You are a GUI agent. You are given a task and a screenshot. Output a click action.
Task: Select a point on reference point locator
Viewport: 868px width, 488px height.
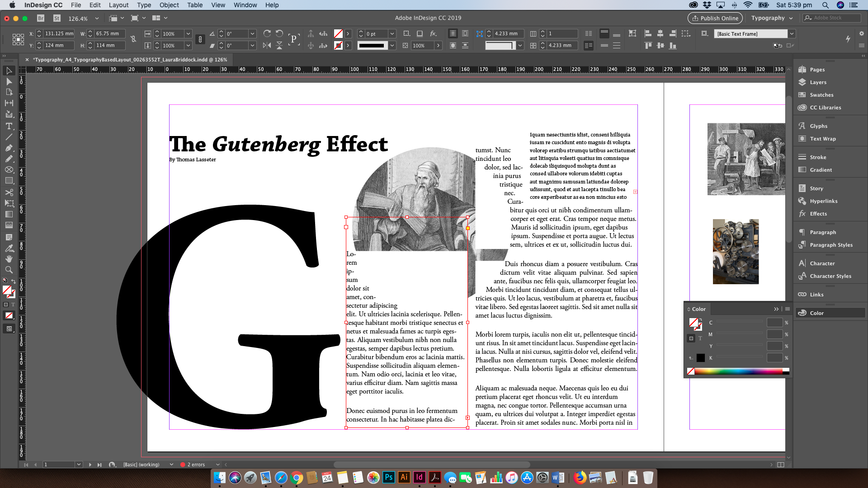(x=18, y=39)
